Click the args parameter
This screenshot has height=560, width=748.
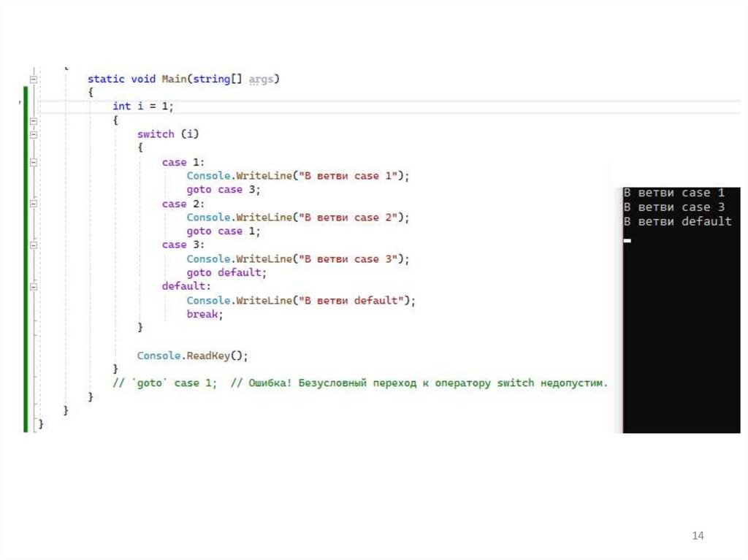click(x=261, y=79)
